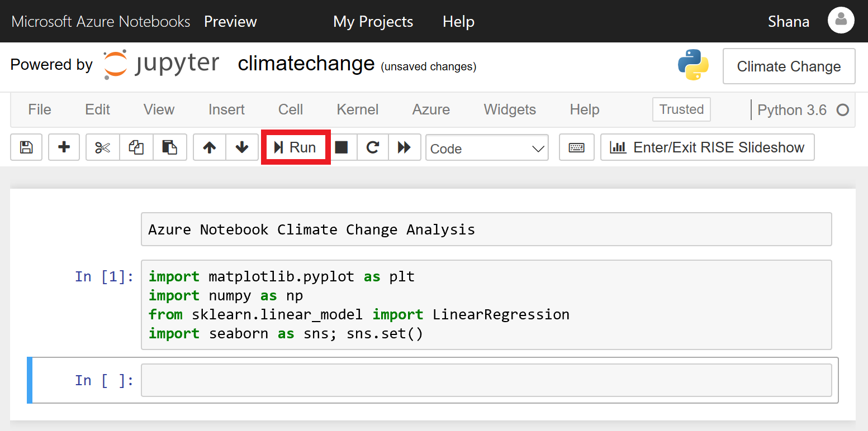Viewport: 868px width, 431px height.
Task: Open the command palette keyboard icon
Action: pos(576,147)
